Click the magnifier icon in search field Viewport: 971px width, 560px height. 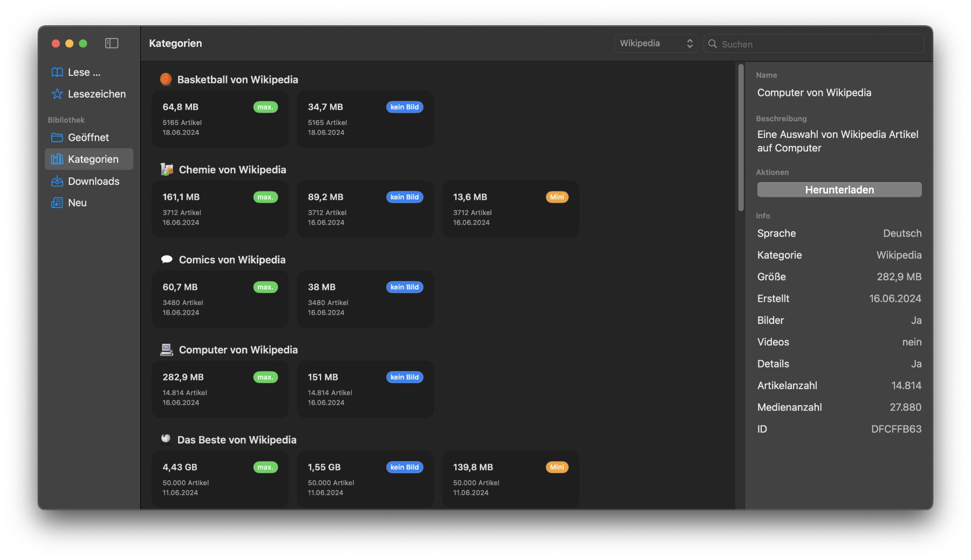(713, 44)
